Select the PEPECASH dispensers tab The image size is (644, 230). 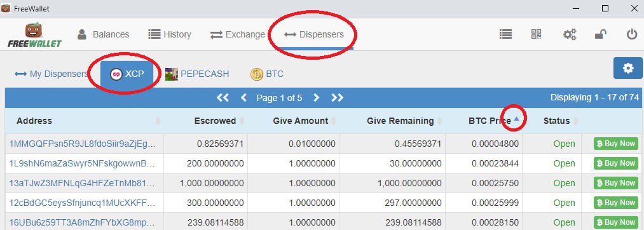197,74
